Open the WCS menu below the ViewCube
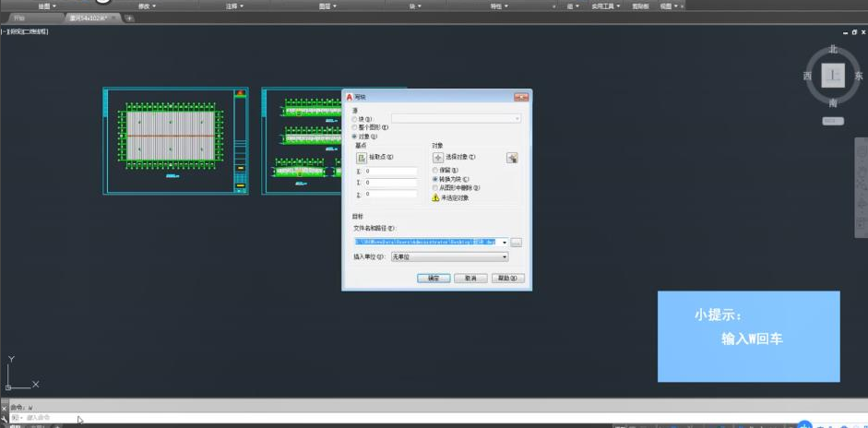 point(833,121)
